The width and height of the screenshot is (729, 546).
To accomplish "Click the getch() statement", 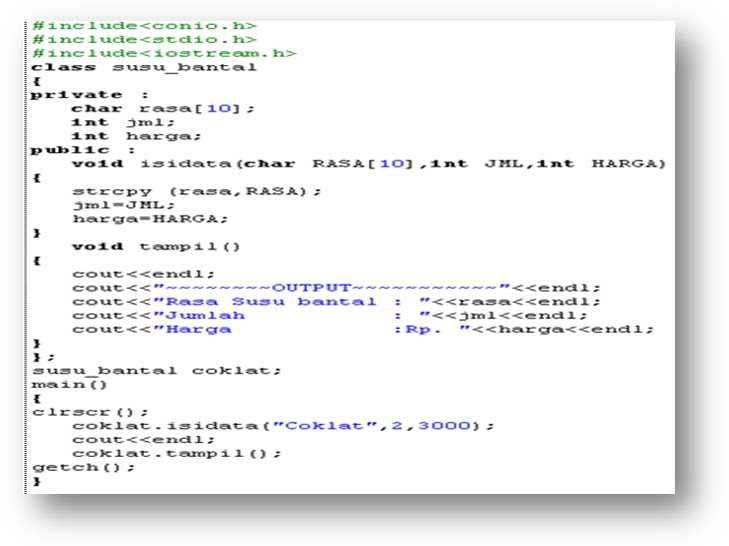I will click(84, 467).
